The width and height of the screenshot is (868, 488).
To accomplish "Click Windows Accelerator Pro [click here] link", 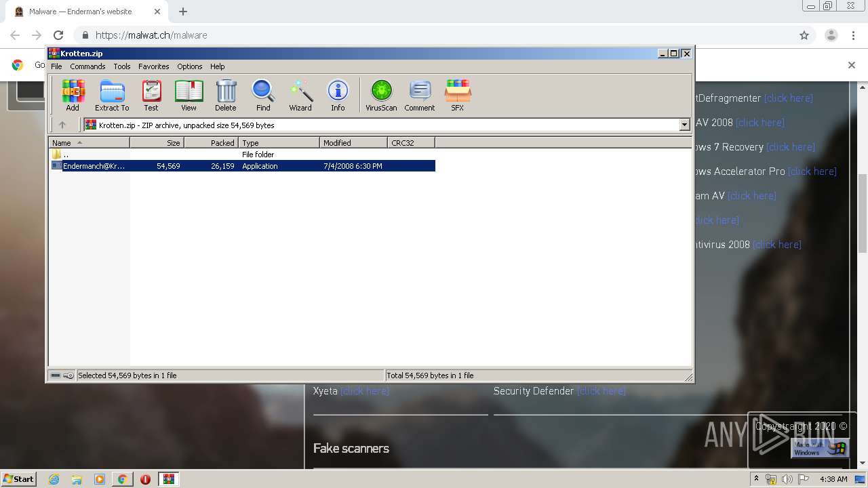I will point(812,171).
